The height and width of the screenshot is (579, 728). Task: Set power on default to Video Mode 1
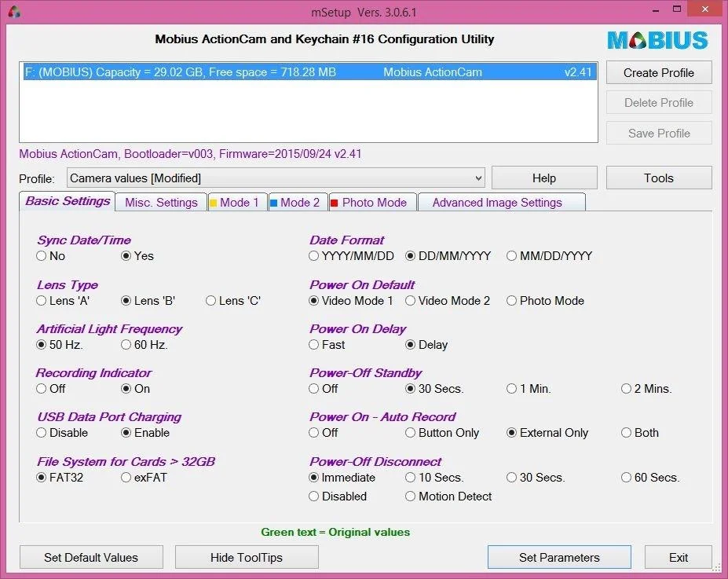[350, 301]
